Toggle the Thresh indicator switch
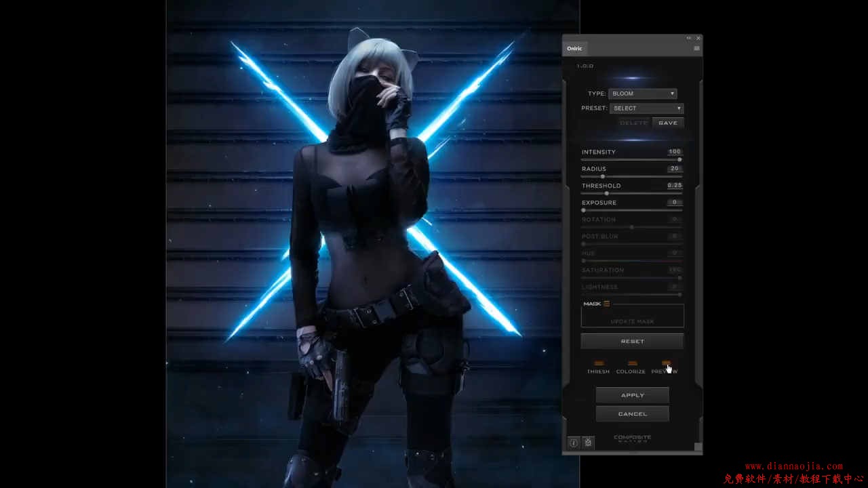Screen dimensions: 868x488 [598, 363]
